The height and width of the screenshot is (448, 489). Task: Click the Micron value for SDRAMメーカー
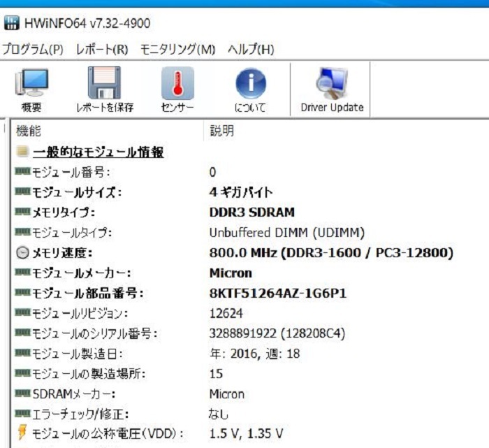click(x=227, y=394)
